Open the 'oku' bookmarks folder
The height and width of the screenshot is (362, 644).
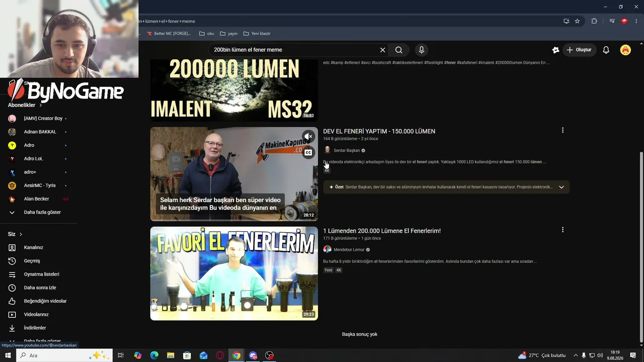coord(206,34)
